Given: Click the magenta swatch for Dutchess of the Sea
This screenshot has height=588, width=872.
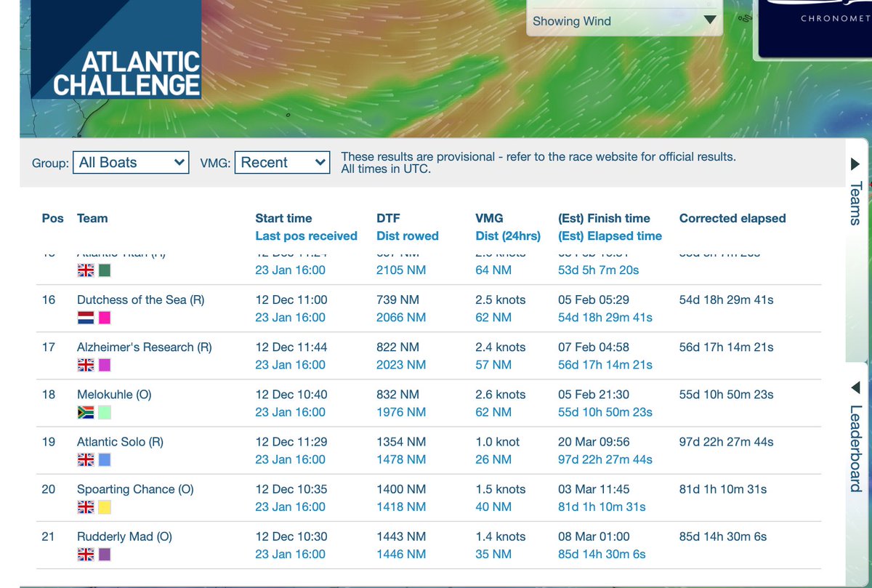Looking at the screenshot, I should [105, 318].
